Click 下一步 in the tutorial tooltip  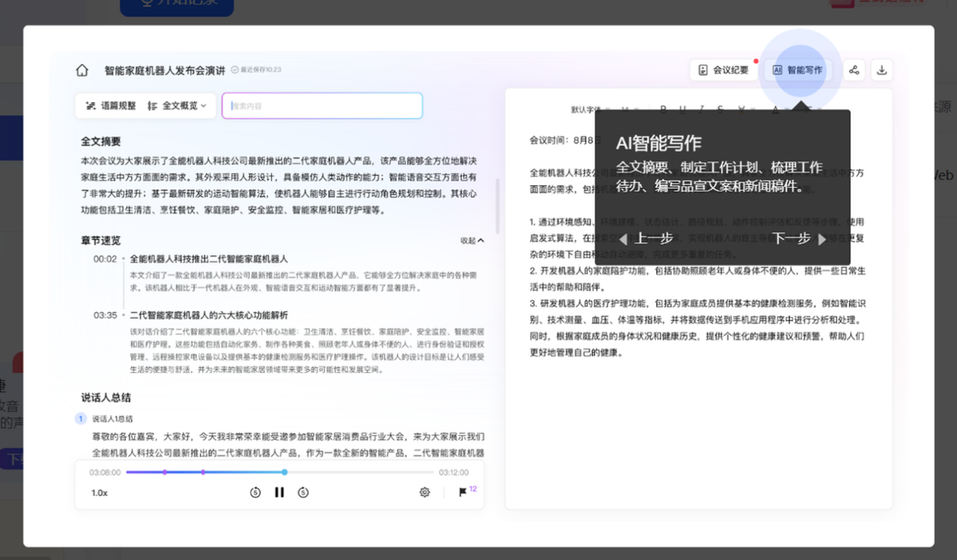click(x=799, y=239)
